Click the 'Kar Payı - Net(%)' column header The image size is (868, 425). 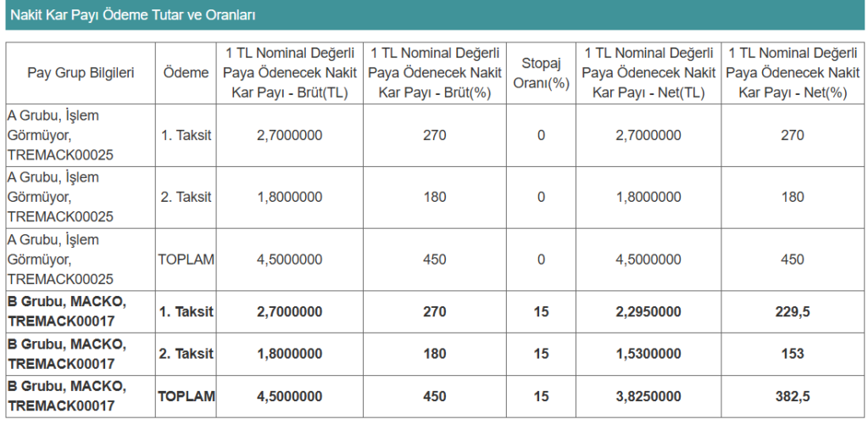coord(793,73)
